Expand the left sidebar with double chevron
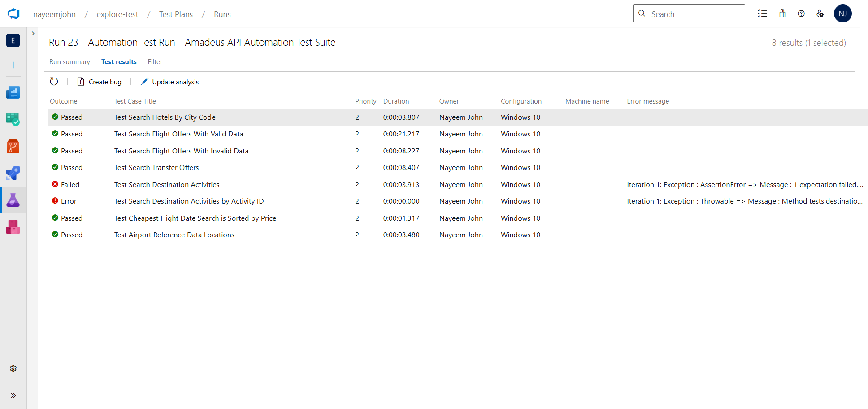 tap(13, 396)
